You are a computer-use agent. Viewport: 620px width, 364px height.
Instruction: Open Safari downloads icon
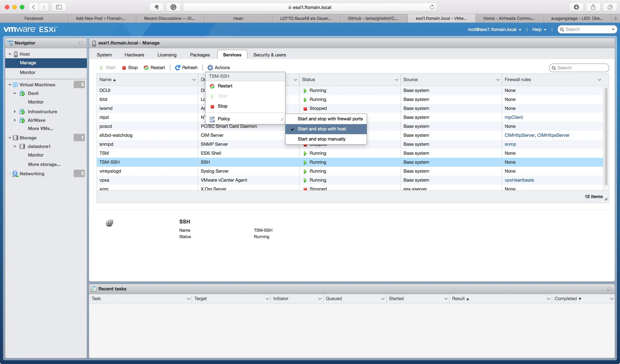coord(576,7)
